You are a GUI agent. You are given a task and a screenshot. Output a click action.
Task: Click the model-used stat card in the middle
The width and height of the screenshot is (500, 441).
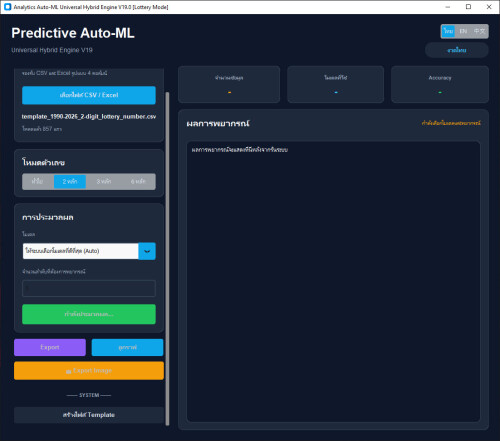(x=335, y=84)
